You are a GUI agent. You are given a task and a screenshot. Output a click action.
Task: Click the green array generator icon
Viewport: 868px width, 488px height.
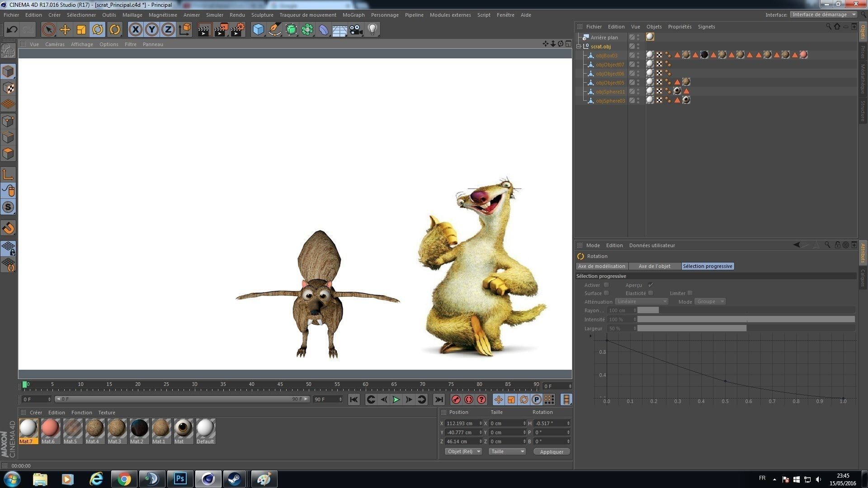(307, 30)
